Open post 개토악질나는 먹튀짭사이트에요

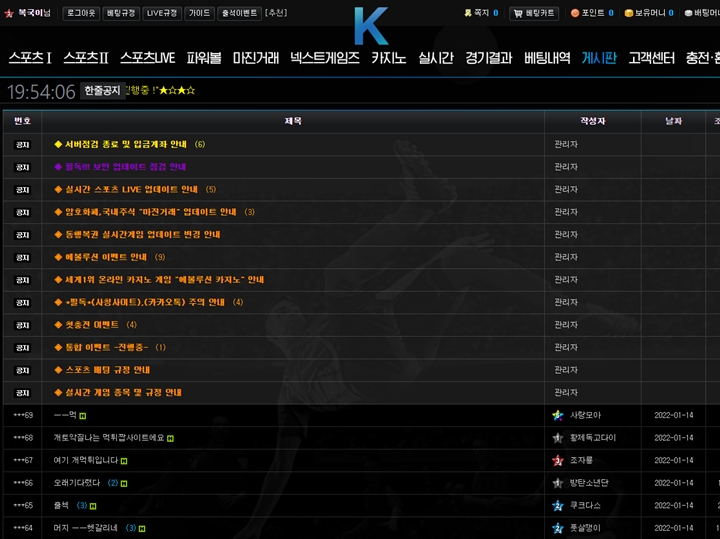click(109, 438)
